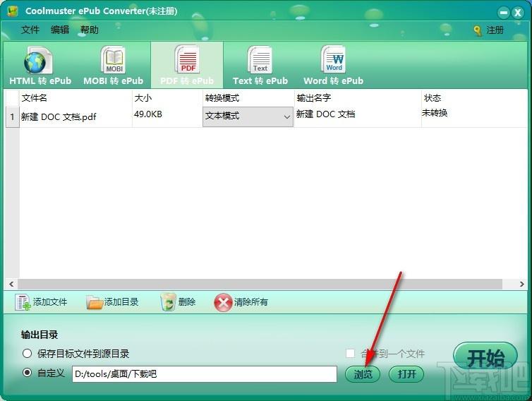Screen dimensions: 532x401
Task: Click 添加文件 to add a file
Action: pyautogui.click(x=41, y=302)
